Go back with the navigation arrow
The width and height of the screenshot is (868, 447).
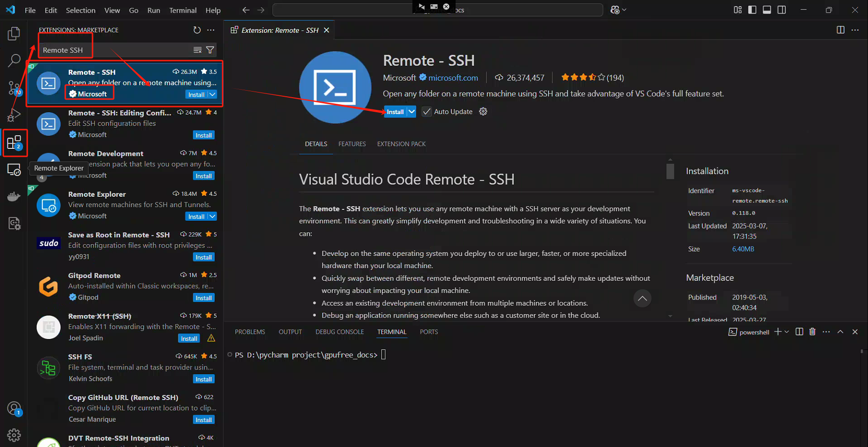pyautogui.click(x=246, y=10)
